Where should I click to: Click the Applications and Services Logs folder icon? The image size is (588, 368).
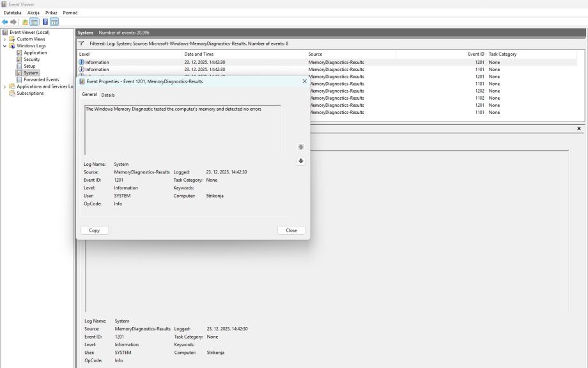point(12,86)
